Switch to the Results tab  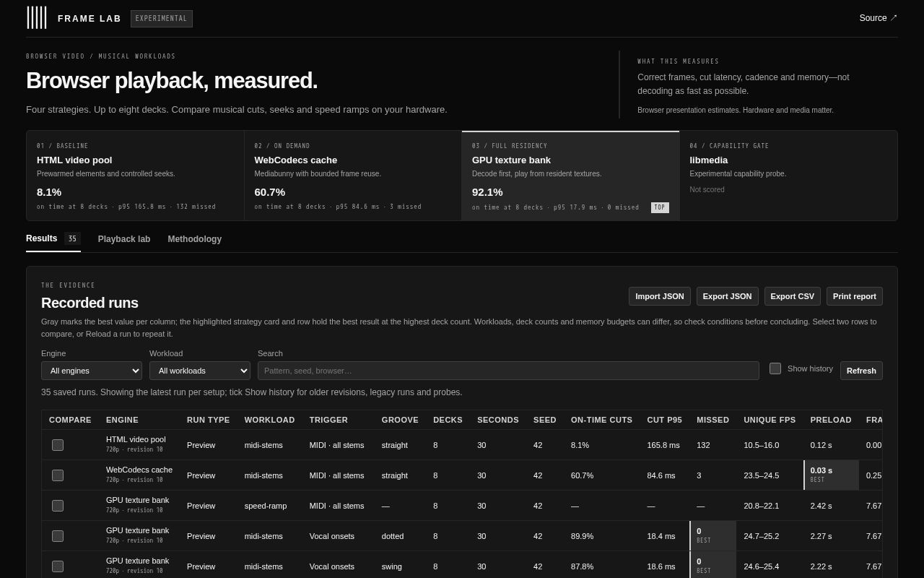[x=53, y=239]
